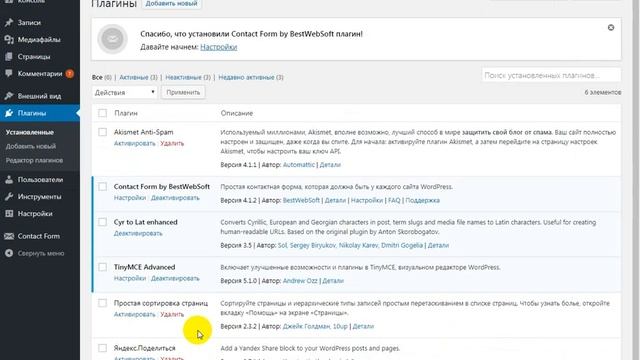Delete Простая сортировка страниц plugin
This screenshot has height=360, width=640.
[172, 314]
